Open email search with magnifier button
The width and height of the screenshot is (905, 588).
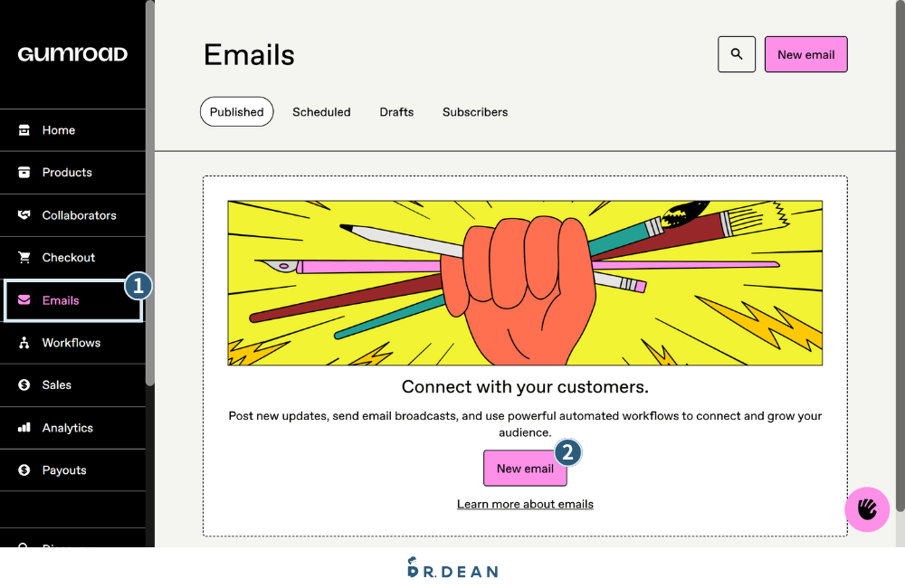pyautogui.click(x=737, y=54)
